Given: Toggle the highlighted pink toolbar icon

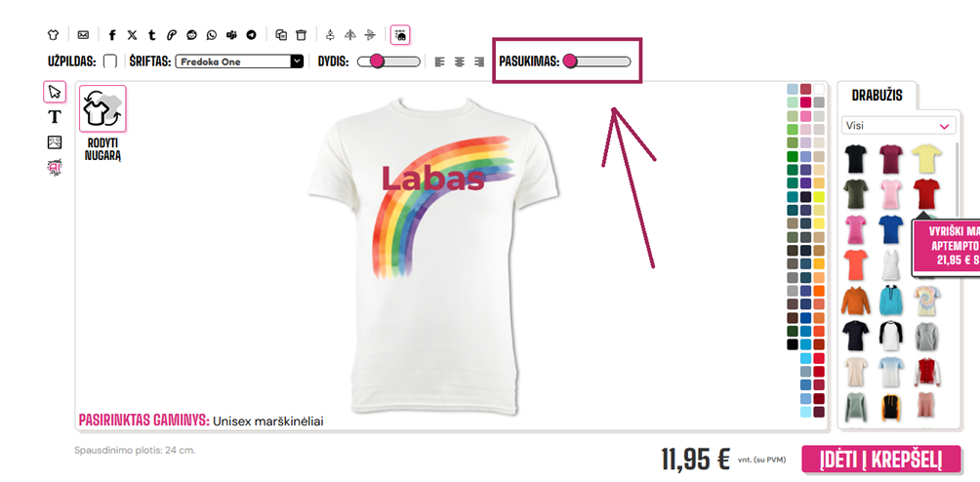Looking at the screenshot, I should coord(400,35).
